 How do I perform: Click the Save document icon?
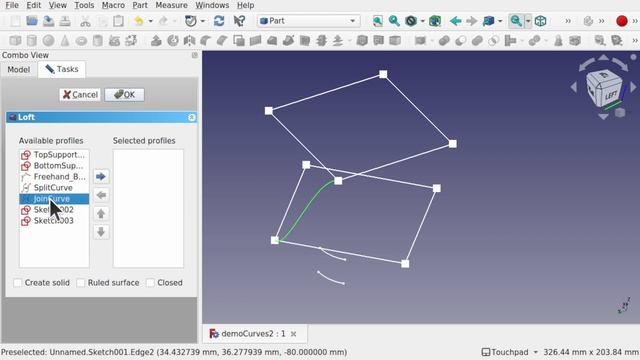49,21
